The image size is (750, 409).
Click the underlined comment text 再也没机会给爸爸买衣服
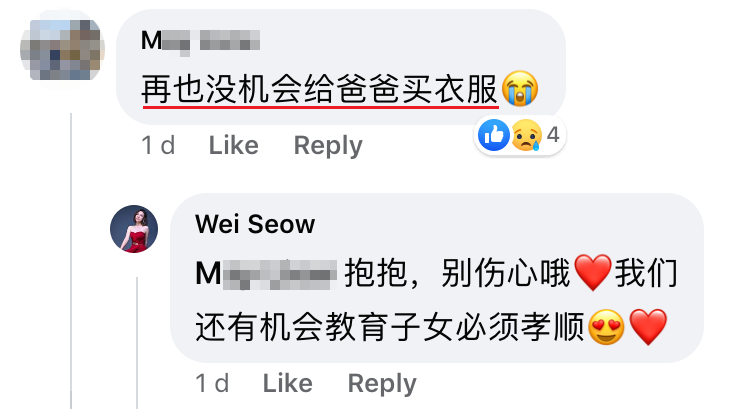[320, 90]
